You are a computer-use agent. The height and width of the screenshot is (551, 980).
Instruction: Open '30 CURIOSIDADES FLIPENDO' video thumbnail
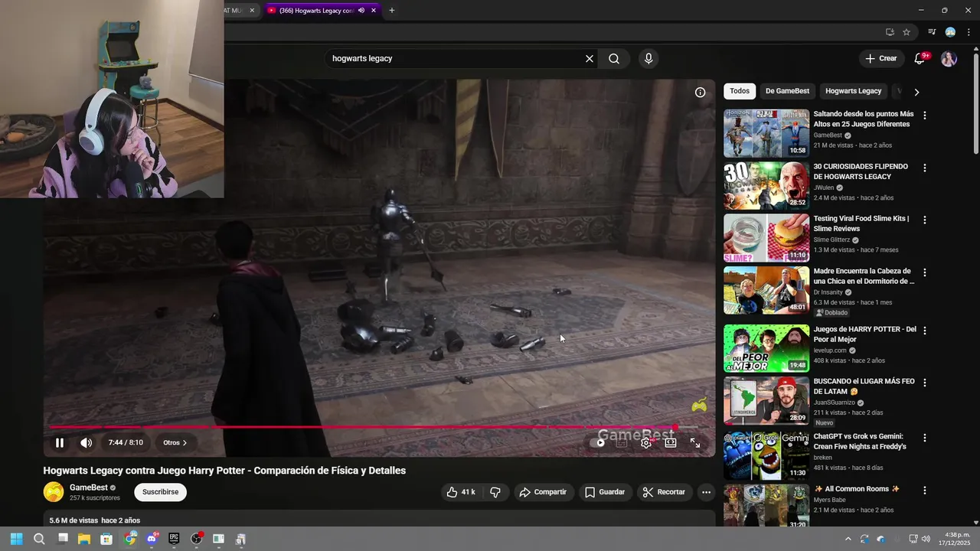tap(766, 185)
